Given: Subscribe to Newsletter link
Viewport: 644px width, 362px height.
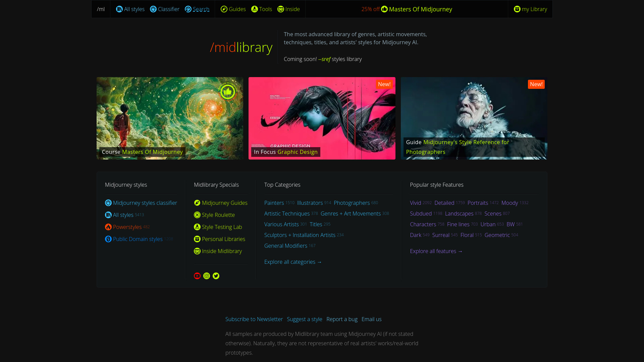Looking at the screenshot, I should pyautogui.click(x=254, y=319).
